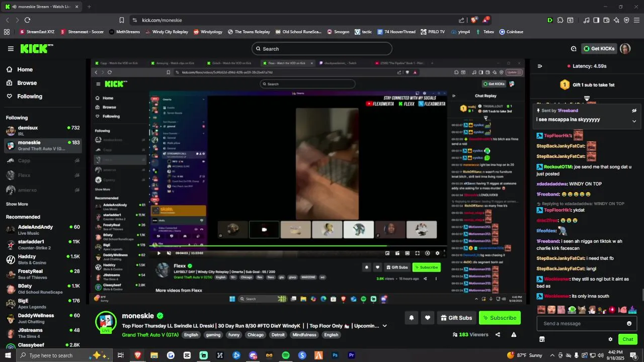Open starladder1 recommended channel

coord(43,244)
